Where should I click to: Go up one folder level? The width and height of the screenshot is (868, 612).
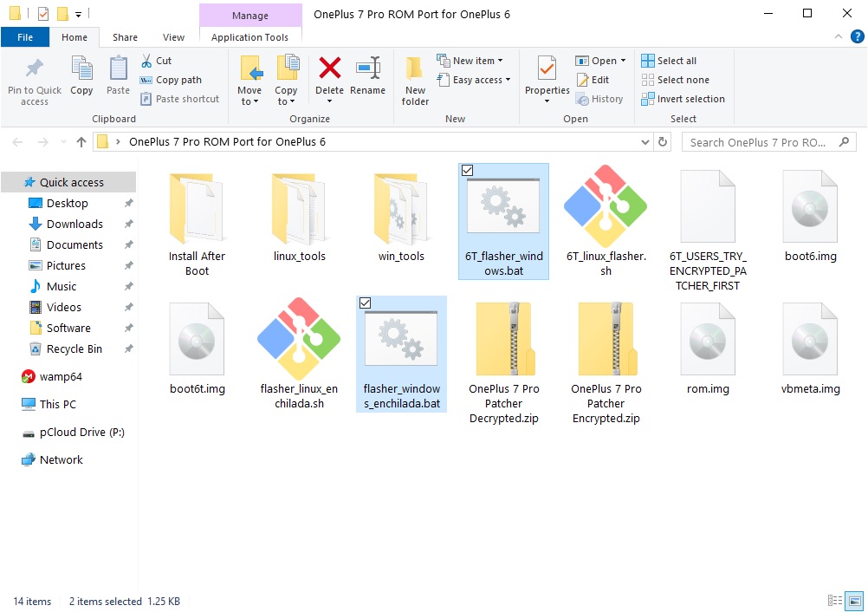coord(81,142)
